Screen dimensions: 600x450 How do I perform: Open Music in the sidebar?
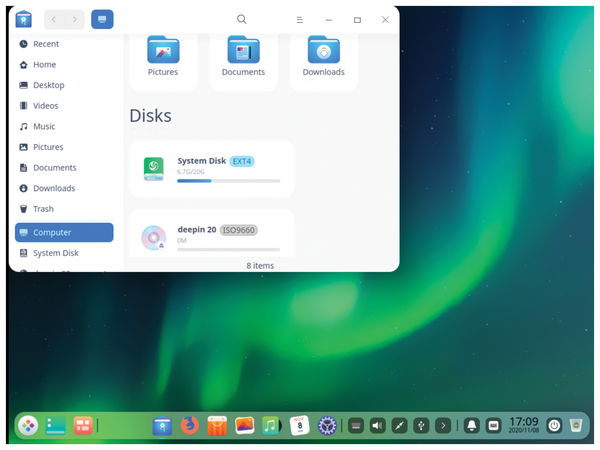(64, 126)
